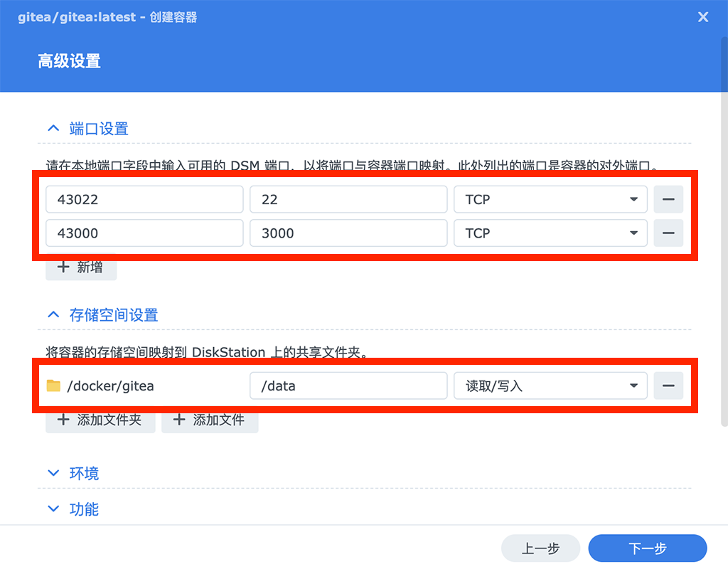The width and height of the screenshot is (728, 569).
Task: Click the container port 3000 field
Action: coord(348,233)
